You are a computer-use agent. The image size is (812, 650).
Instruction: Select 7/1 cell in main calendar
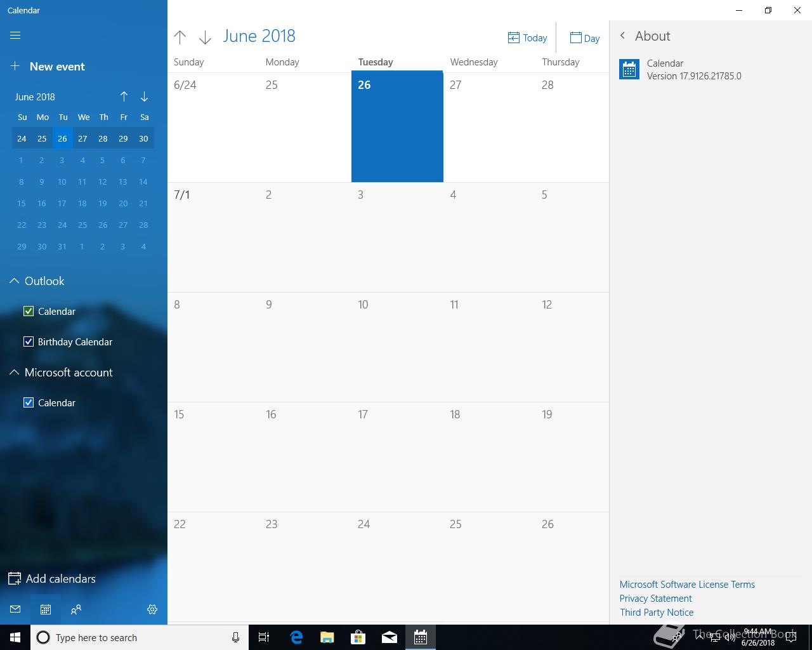[213, 237]
